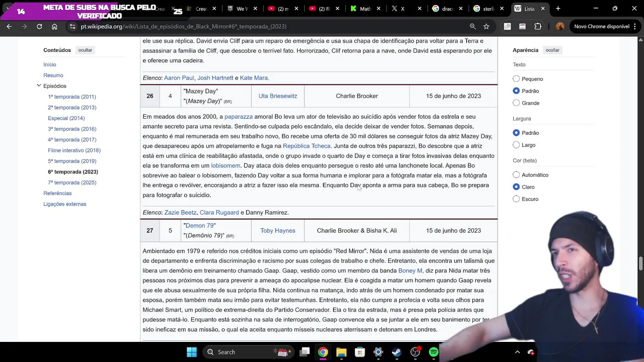This screenshot has width=644, height=362.
Task: Click the OneDrive cloud tray icon
Action: [x=531, y=352]
